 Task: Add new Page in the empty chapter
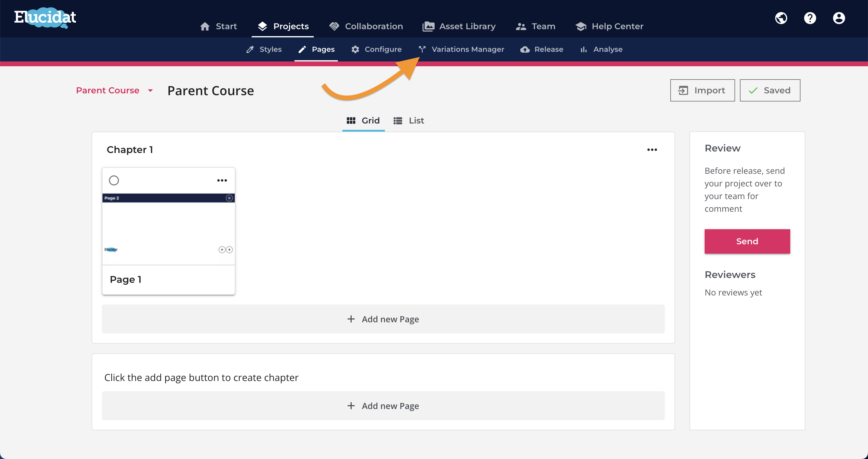click(x=383, y=406)
